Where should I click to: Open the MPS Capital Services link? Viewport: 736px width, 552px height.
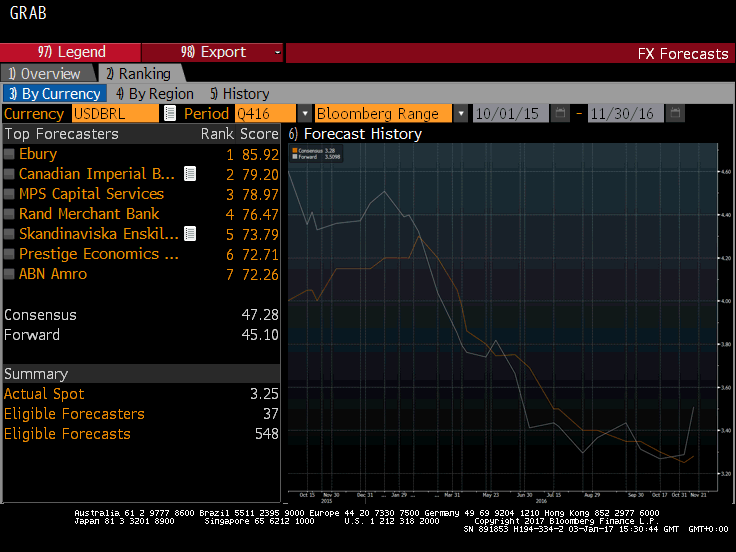click(92, 193)
